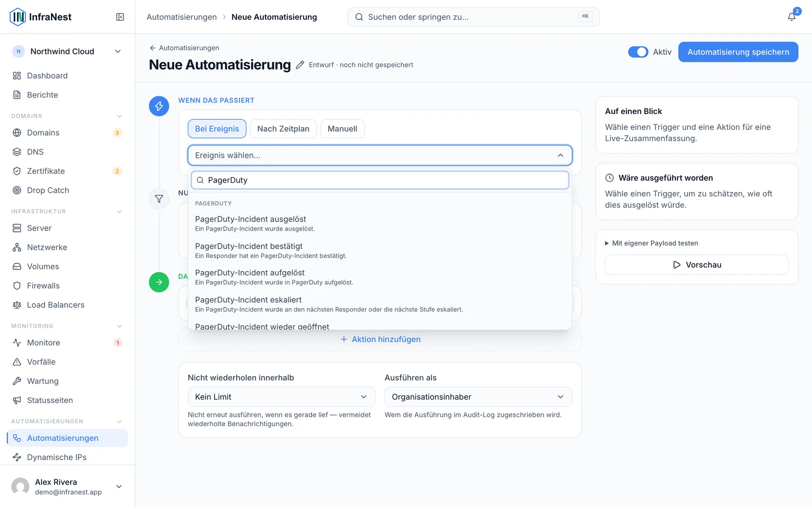The width and height of the screenshot is (812, 508).
Task: Open Northwind Cloud organization switcher
Action: pos(67,52)
